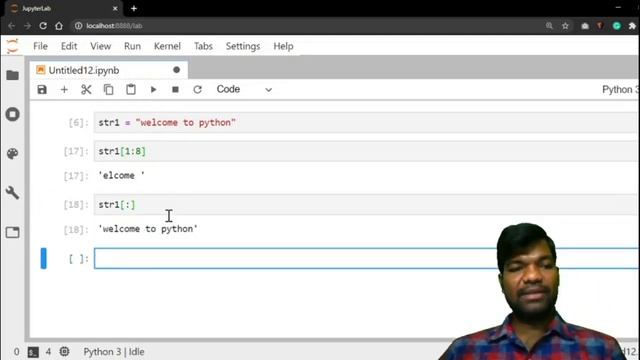Click the kernel gear icon in status bar
This screenshot has height=360, width=640.
[x=64, y=351]
